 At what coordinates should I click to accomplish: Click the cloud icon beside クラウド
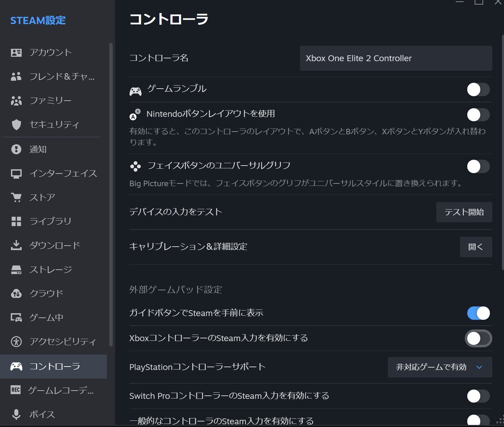tap(16, 293)
